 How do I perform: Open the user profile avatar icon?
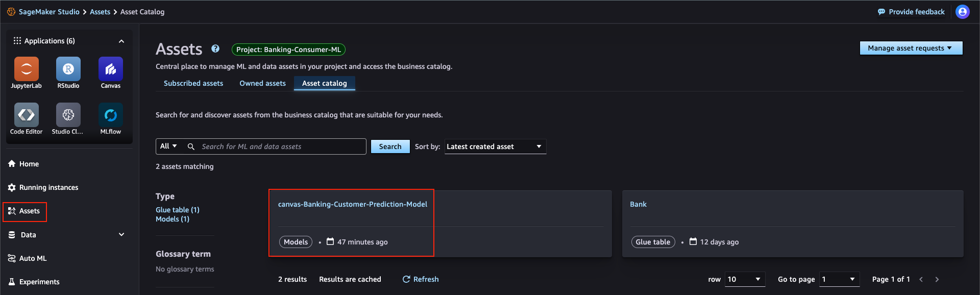tap(963, 12)
